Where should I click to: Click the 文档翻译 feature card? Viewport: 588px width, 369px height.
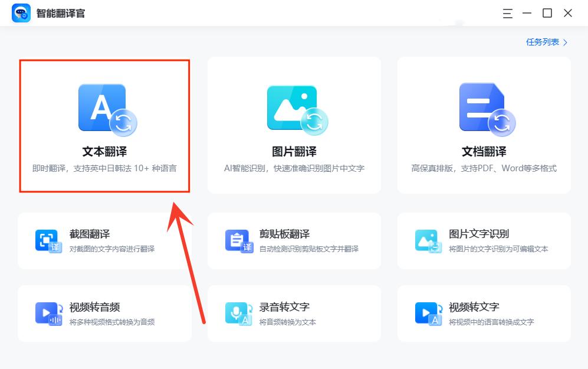484,124
